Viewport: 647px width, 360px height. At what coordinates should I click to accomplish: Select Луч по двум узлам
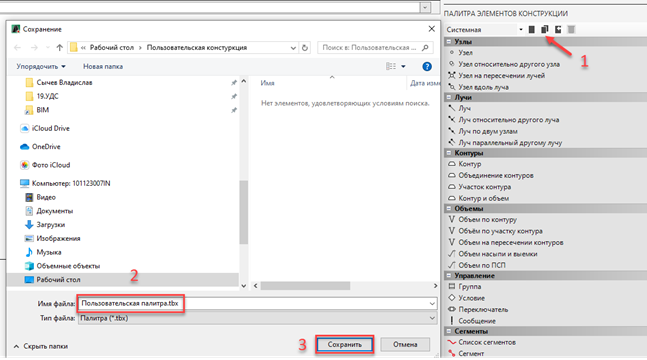coord(488,131)
